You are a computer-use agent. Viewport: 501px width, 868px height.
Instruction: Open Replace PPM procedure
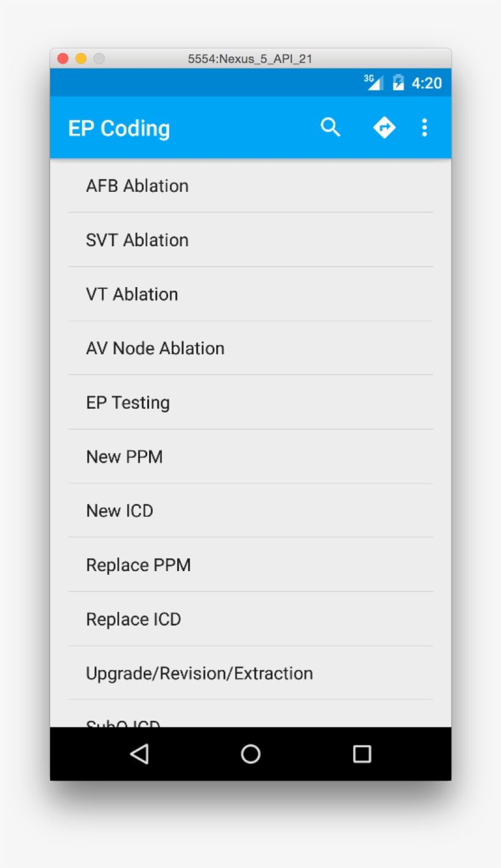click(x=138, y=565)
